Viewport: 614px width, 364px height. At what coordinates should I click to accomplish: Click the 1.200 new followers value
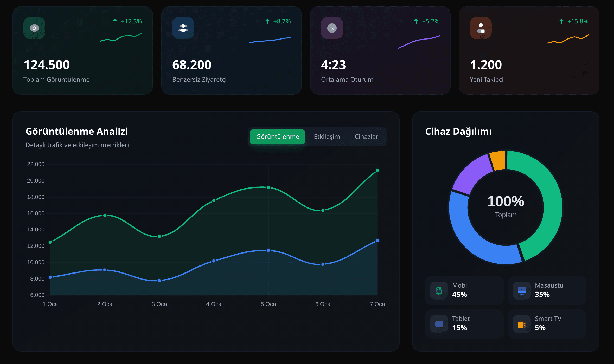pyautogui.click(x=486, y=65)
